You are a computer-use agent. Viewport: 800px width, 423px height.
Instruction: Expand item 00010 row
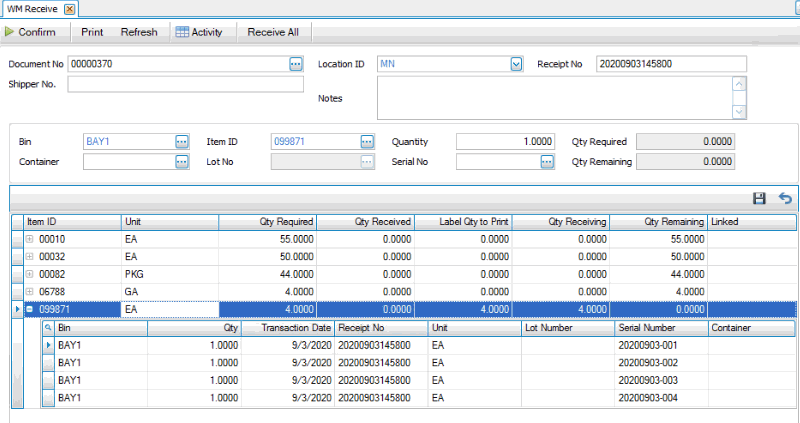(x=30, y=240)
